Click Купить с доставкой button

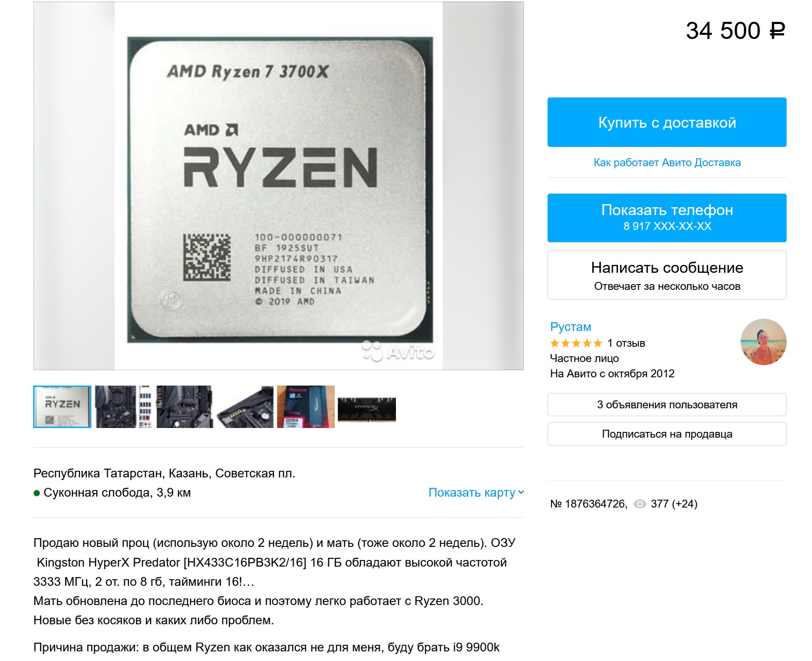click(x=667, y=122)
